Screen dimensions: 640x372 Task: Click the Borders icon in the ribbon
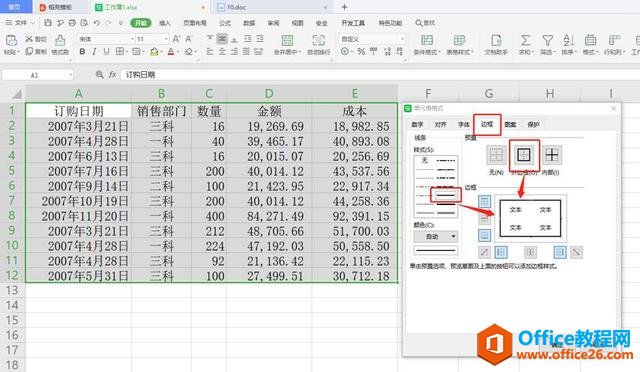click(x=120, y=52)
